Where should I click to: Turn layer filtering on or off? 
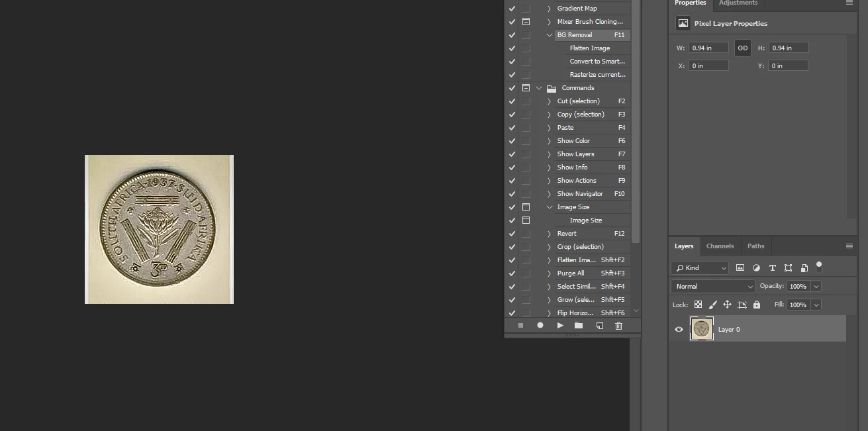click(x=819, y=266)
